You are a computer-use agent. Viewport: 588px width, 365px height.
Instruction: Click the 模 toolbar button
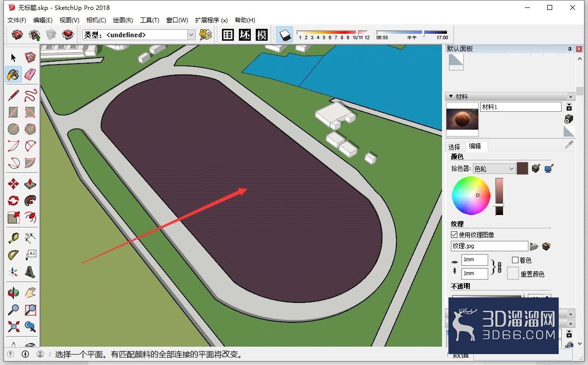pos(261,35)
